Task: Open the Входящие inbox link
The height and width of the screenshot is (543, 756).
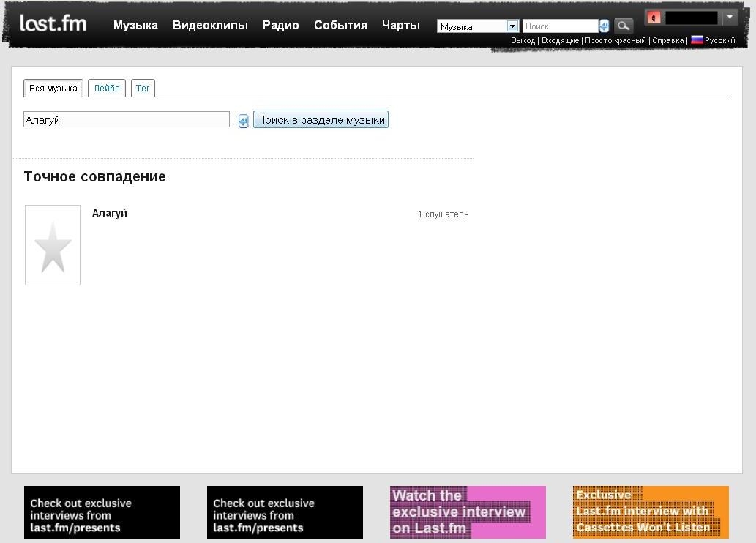Action: click(560, 41)
